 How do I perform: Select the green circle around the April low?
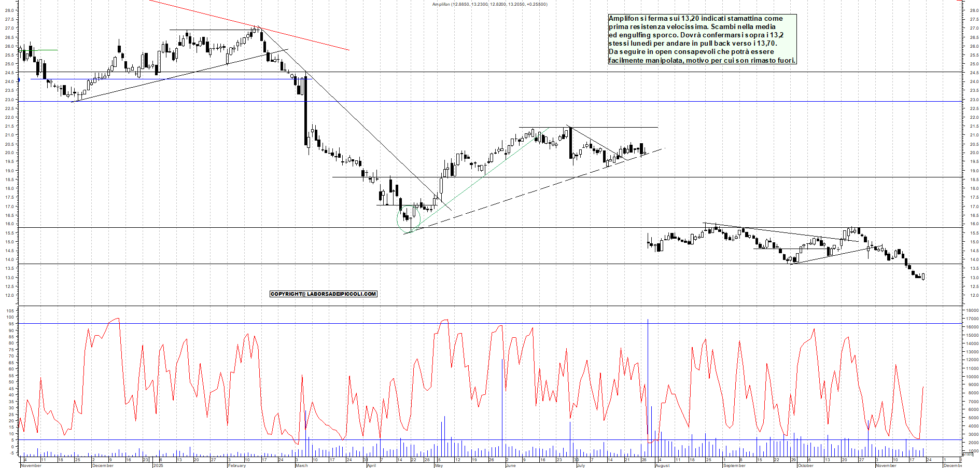click(408, 219)
